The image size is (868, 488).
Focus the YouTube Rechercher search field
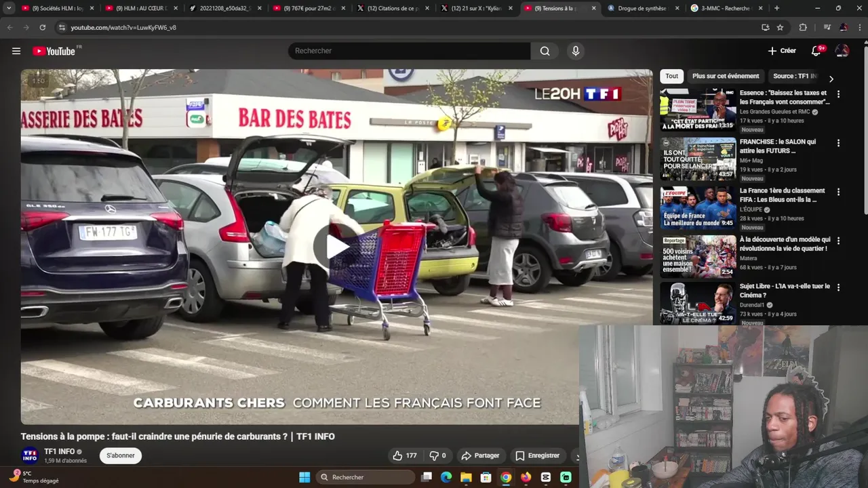tap(410, 51)
